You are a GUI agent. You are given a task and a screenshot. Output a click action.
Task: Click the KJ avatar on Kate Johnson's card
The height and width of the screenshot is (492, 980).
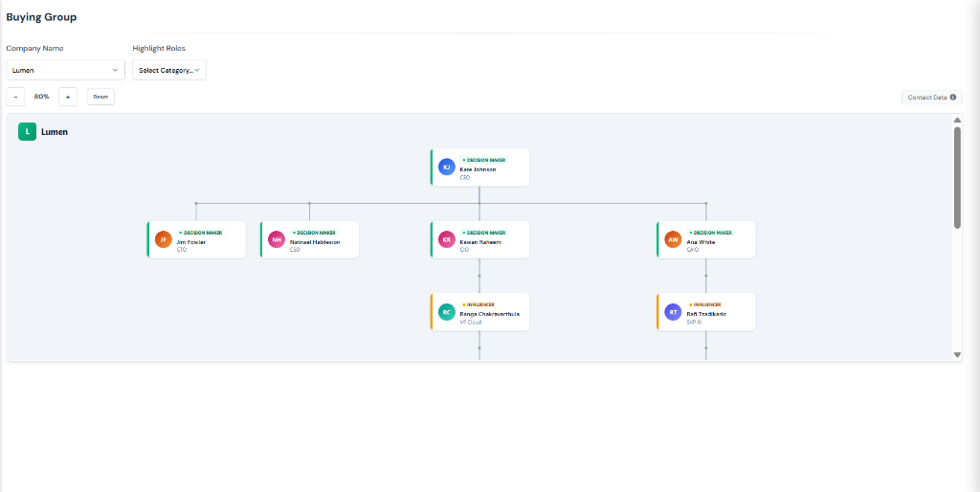click(x=446, y=167)
